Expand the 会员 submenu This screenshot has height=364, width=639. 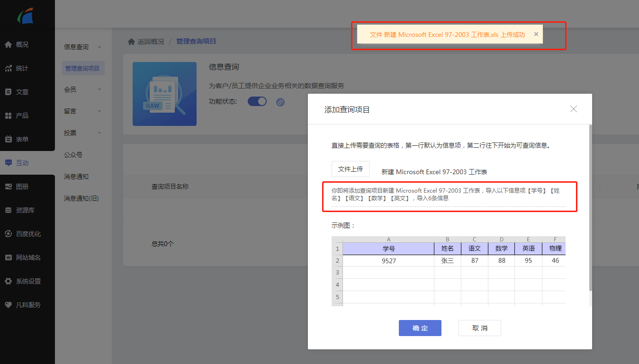pos(99,89)
